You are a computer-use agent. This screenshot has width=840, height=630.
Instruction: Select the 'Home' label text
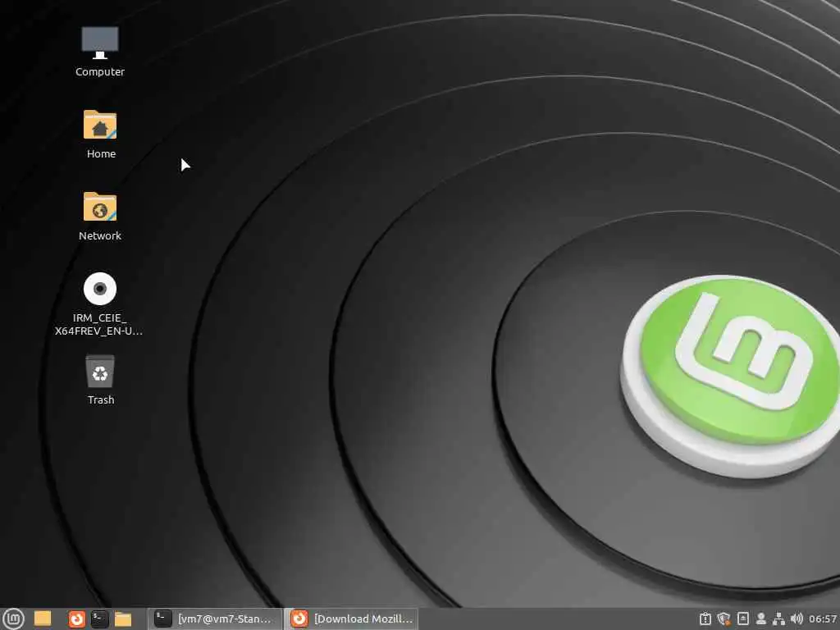pos(101,153)
